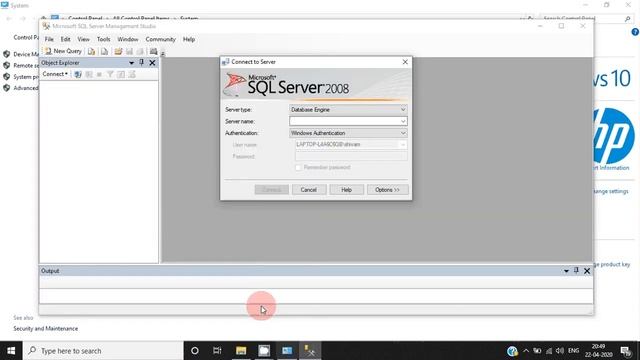
Task: Click the battery icon in the system tray
Action: click(x=537, y=351)
